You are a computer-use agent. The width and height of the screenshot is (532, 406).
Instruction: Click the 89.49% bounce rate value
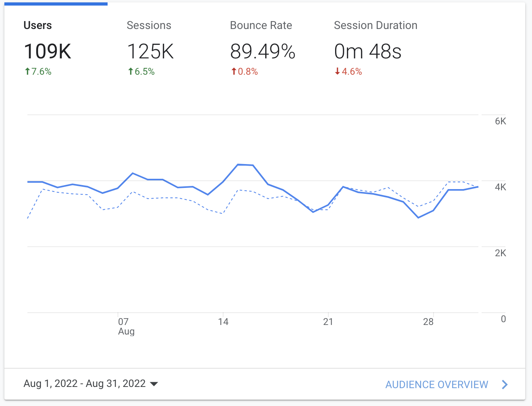(263, 52)
